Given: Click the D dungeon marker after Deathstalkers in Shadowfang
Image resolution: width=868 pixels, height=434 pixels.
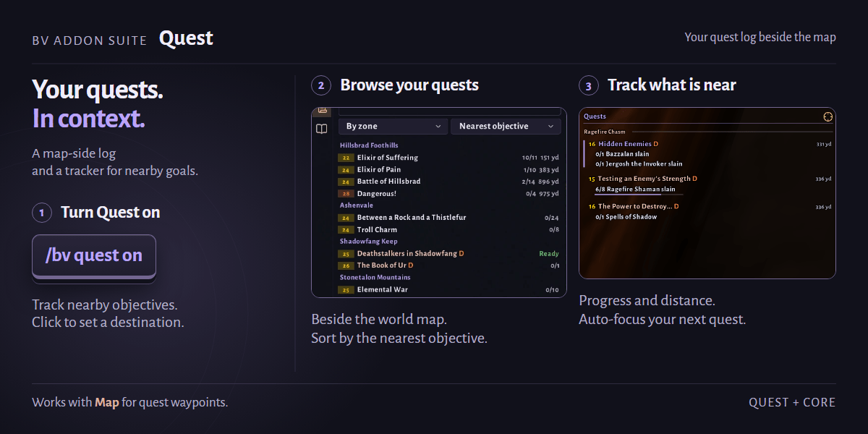Looking at the screenshot, I should click(x=461, y=254).
